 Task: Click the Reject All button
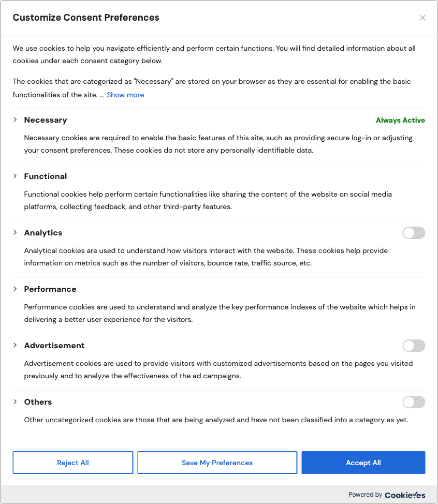coord(73,463)
